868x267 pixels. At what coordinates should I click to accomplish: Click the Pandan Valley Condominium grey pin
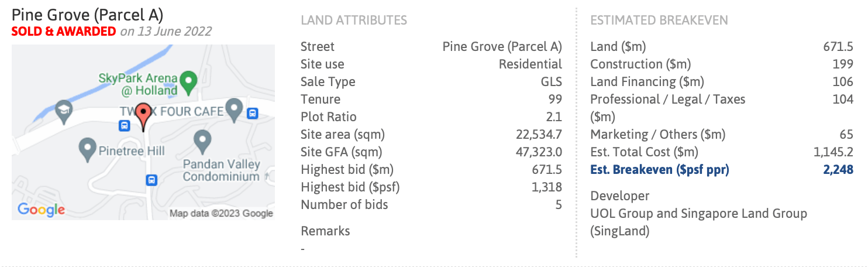[x=202, y=141]
